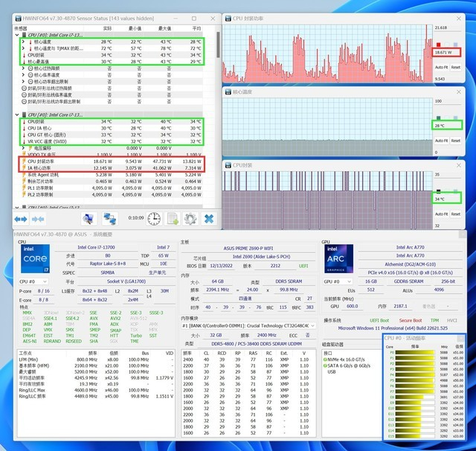Collapse the second CPU [#0]: Intel Core i7-13 group
This screenshot has height=451, width=476.
coord(17,115)
